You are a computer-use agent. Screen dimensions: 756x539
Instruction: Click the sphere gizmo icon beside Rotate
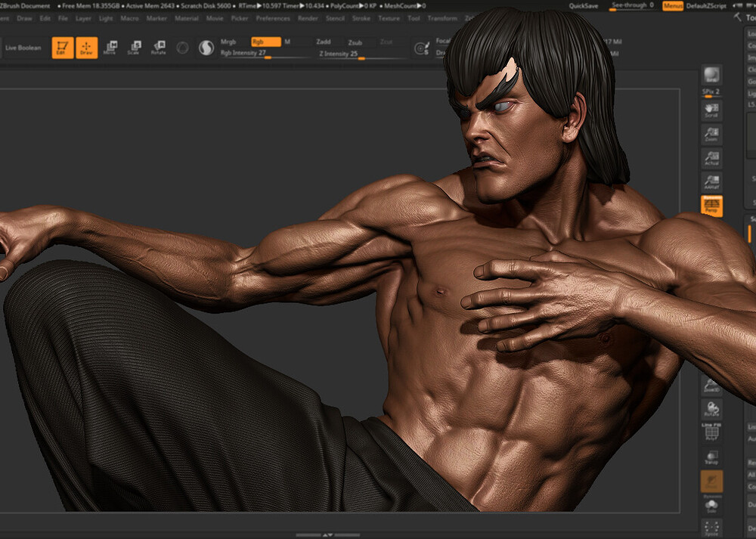click(182, 48)
